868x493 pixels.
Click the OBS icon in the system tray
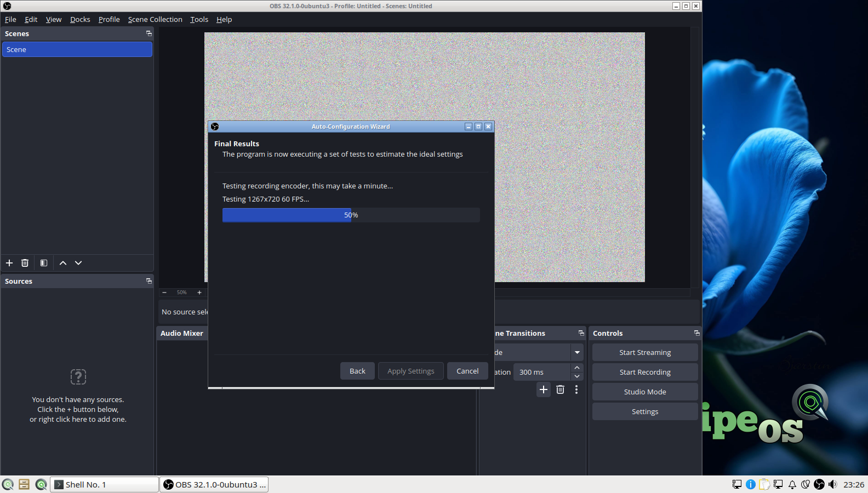(x=819, y=484)
